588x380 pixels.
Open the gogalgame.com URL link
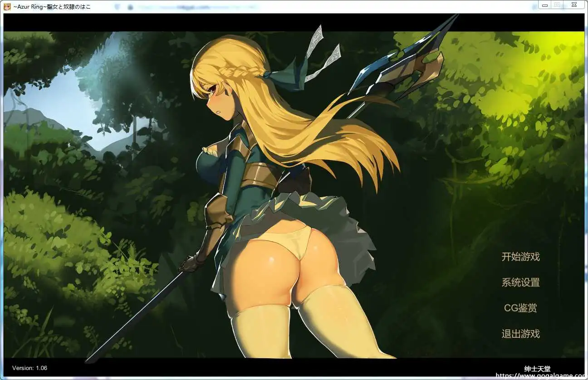click(x=541, y=376)
